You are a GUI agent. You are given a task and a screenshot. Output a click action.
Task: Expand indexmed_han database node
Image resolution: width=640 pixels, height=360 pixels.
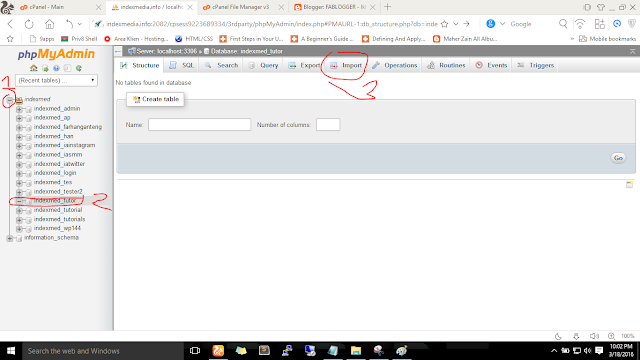coord(19,136)
